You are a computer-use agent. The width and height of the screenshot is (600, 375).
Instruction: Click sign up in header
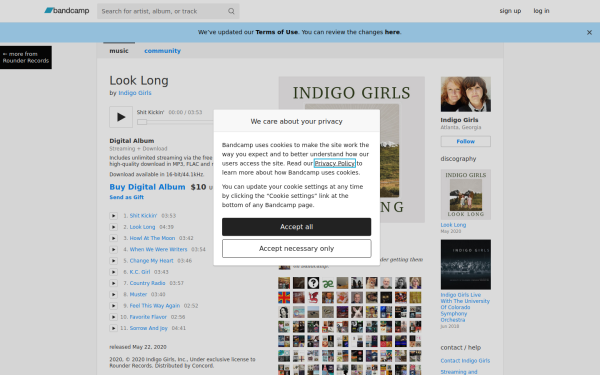[x=510, y=11]
